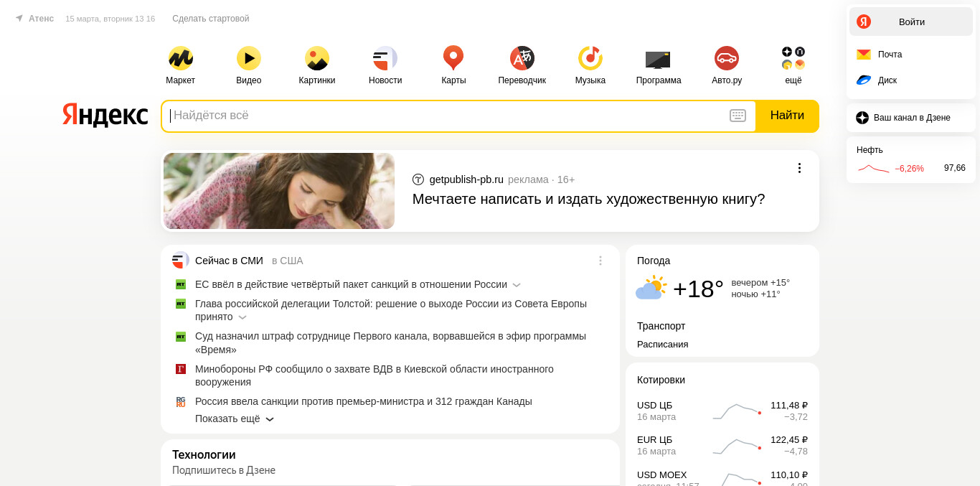Open the Минобороны РФ headline
The width and height of the screenshot is (980, 486).
pyautogui.click(x=374, y=375)
